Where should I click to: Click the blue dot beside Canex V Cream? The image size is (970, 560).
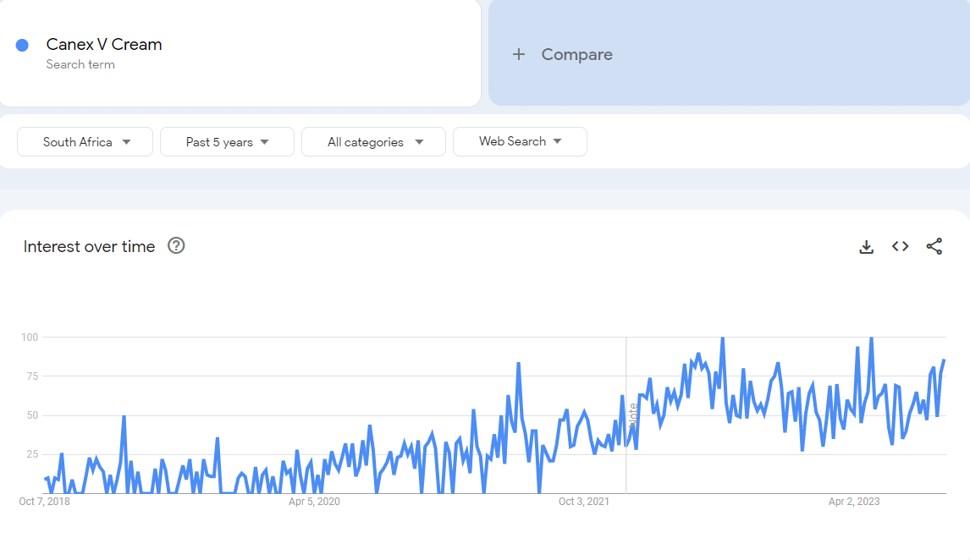coord(22,45)
